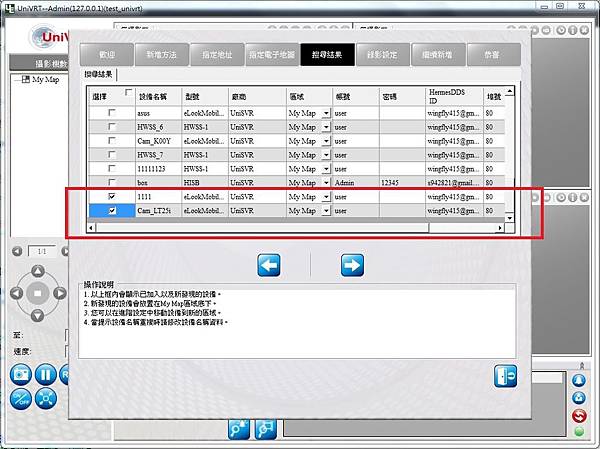Viewport: 600px width, 449px height.
Task: Open the 新增方法 wizard tab
Action: click(162, 55)
